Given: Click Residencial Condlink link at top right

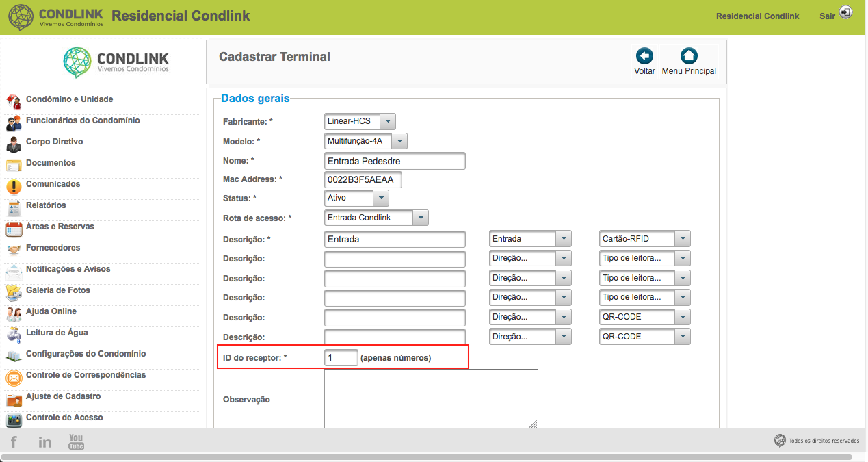Looking at the screenshot, I should 757,16.
